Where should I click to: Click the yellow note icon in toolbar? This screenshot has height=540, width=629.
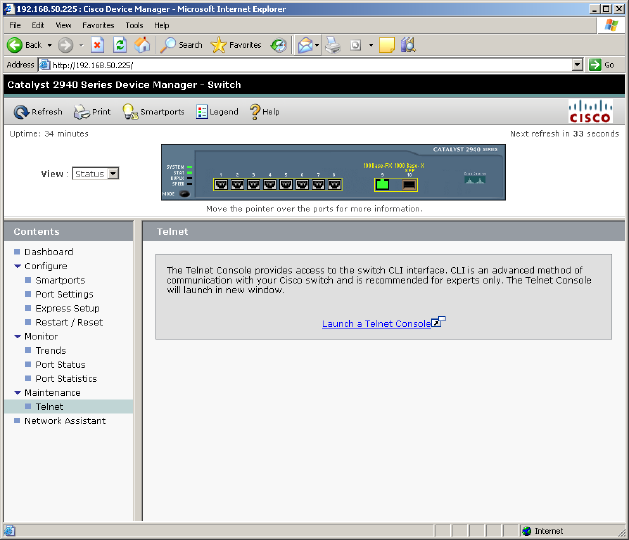click(387, 45)
